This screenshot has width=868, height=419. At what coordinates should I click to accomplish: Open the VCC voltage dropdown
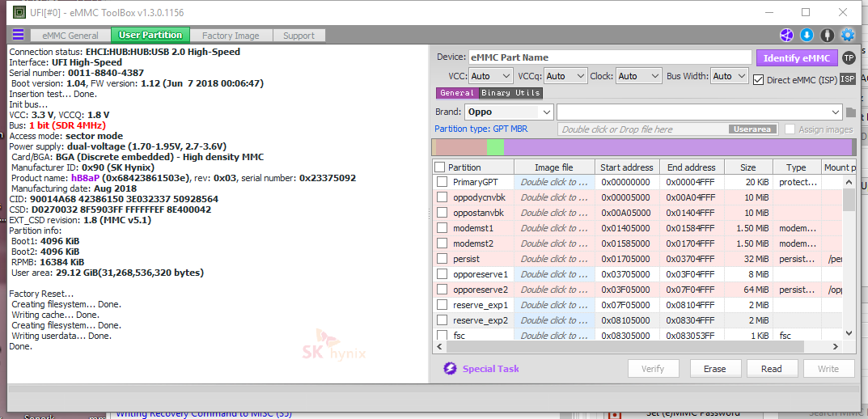[x=491, y=76]
